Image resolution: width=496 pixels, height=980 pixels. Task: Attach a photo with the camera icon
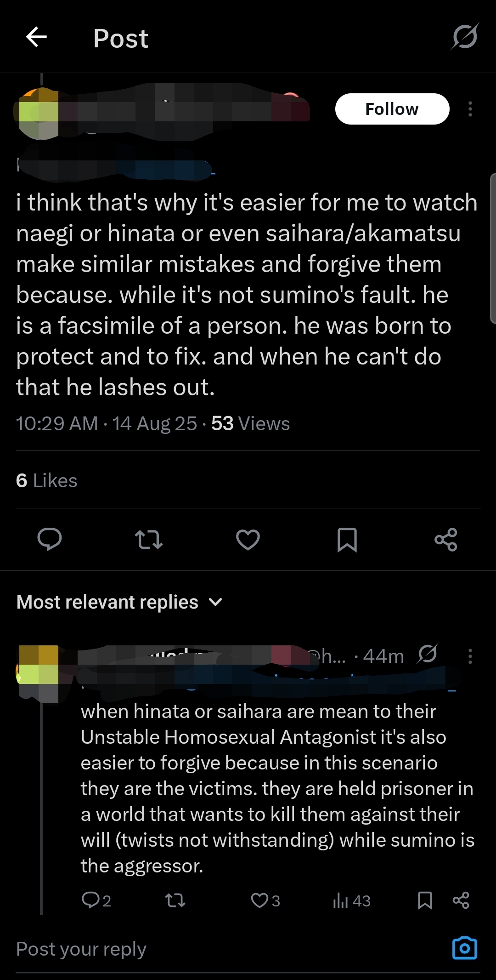coord(465,948)
